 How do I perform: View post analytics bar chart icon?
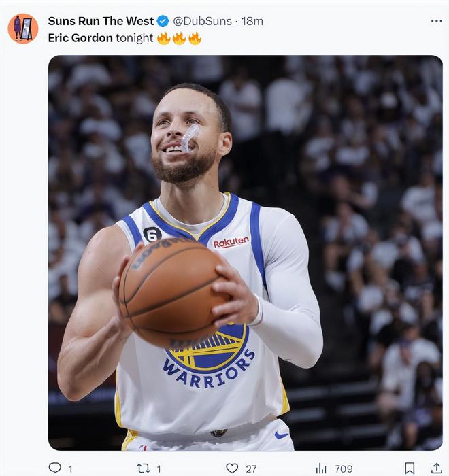click(321, 468)
